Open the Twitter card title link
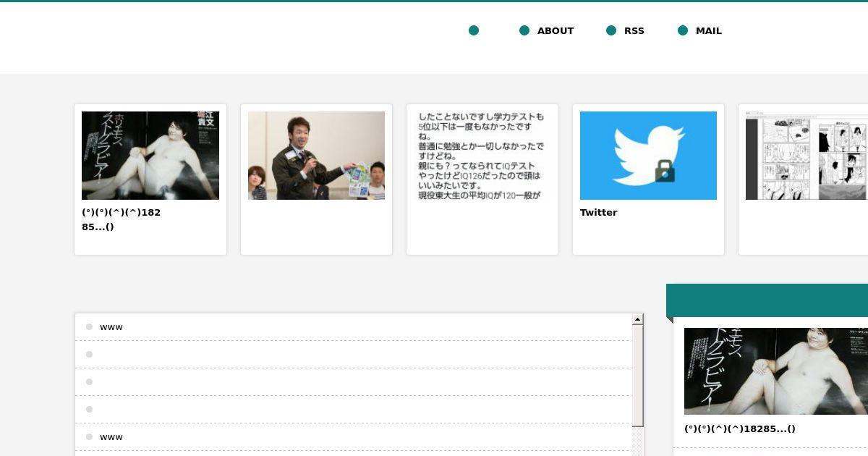Viewport: 868px width, 456px height. coord(599,212)
